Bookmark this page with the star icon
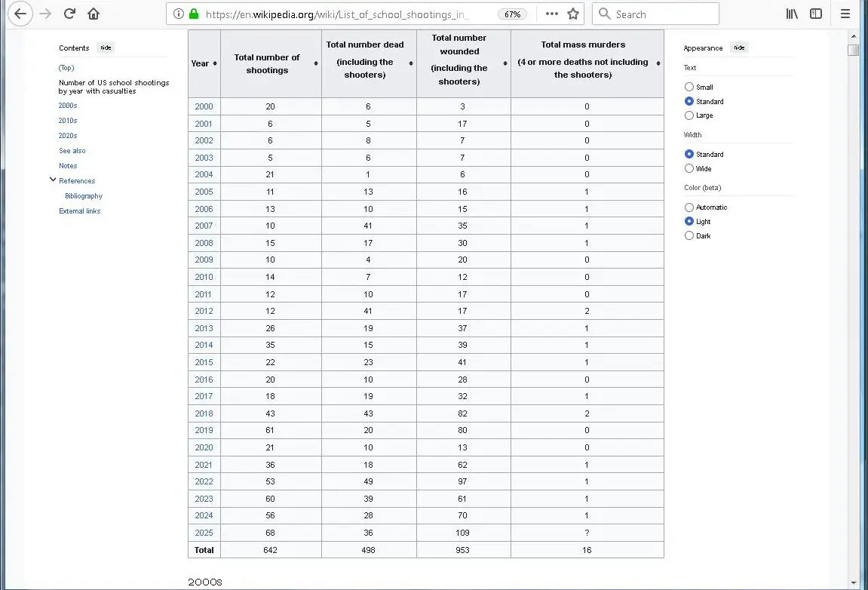 (573, 14)
